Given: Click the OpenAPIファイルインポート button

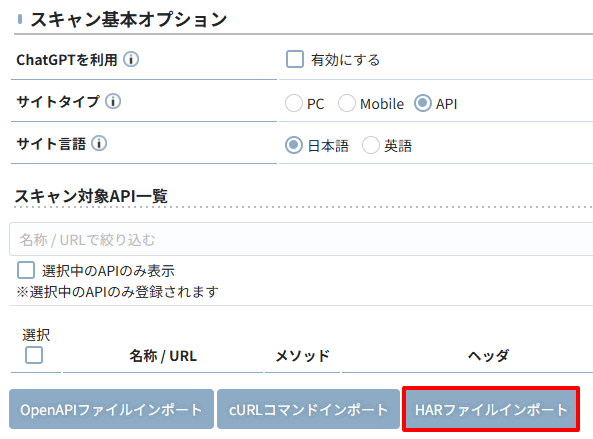Looking at the screenshot, I should coord(112,409).
